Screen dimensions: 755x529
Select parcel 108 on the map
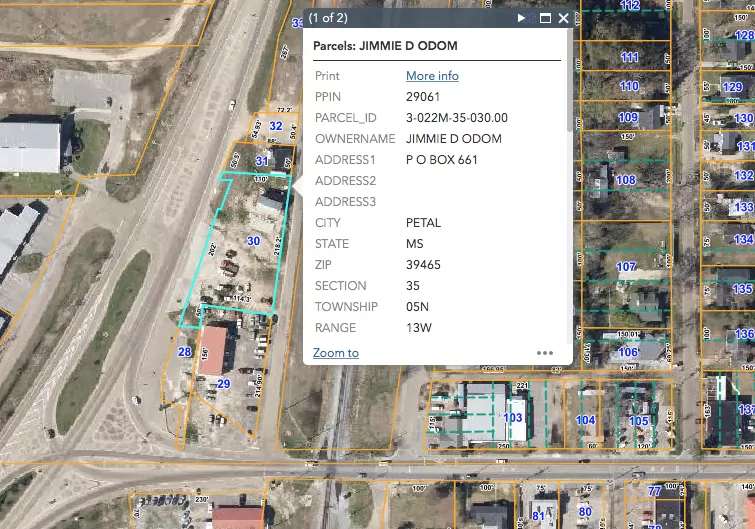[x=626, y=181]
